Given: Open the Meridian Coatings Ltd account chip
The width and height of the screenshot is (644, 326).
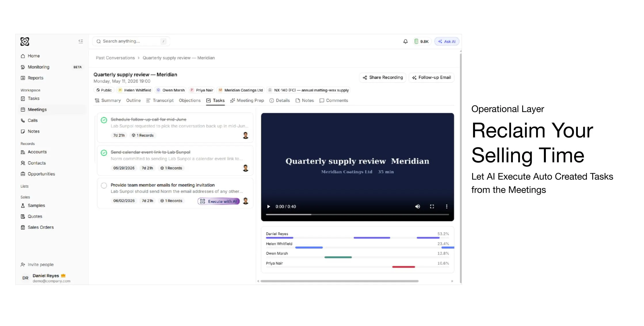Looking at the screenshot, I should [x=241, y=90].
